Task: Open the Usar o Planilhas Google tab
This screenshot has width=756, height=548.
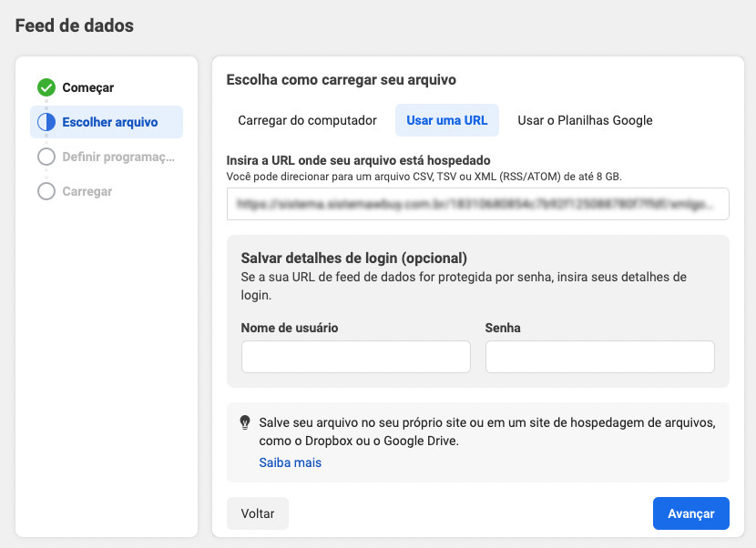Action: point(585,120)
